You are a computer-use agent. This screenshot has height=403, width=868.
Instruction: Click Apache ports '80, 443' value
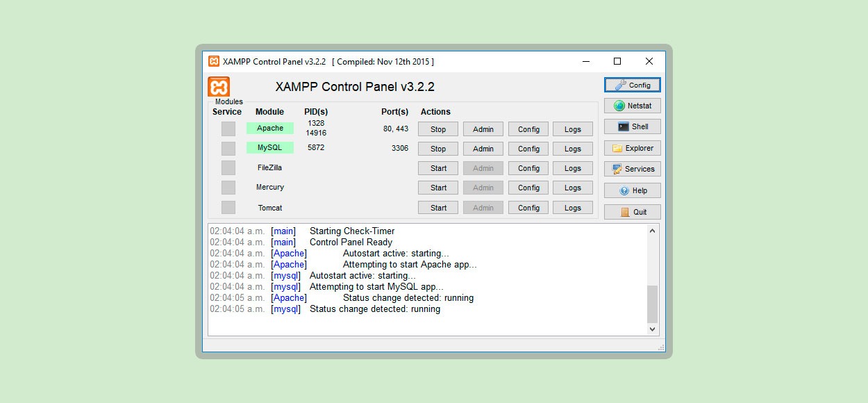coord(396,129)
